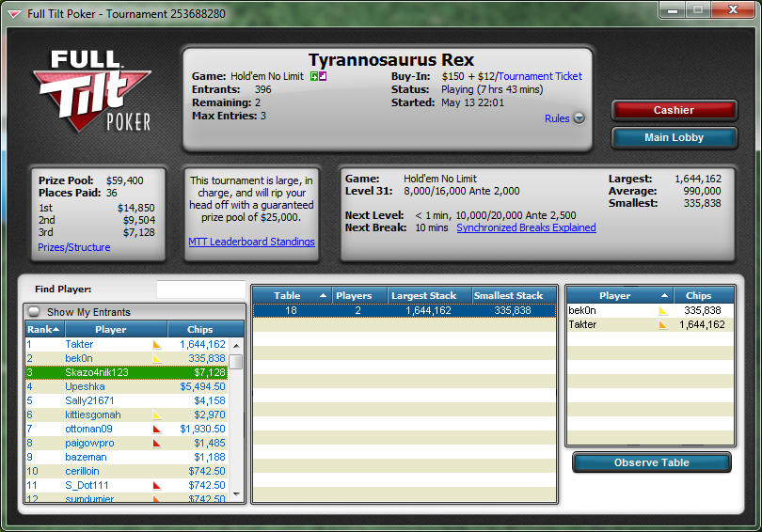Open Synchronized Breaks Explained link
762x532 pixels.
pos(526,227)
